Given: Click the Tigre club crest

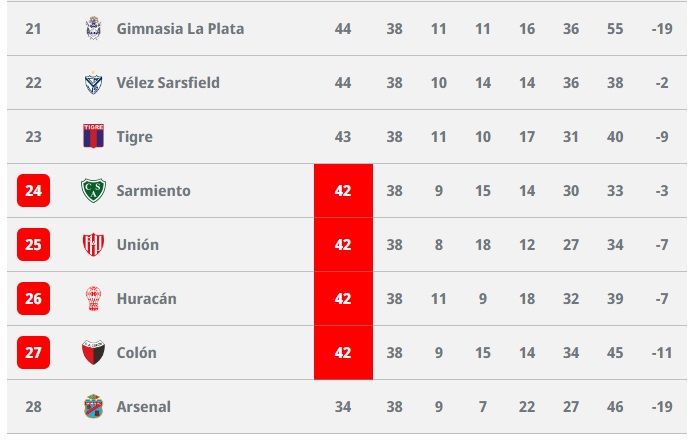Looking at the screenshot, I should tap(94, 136).
